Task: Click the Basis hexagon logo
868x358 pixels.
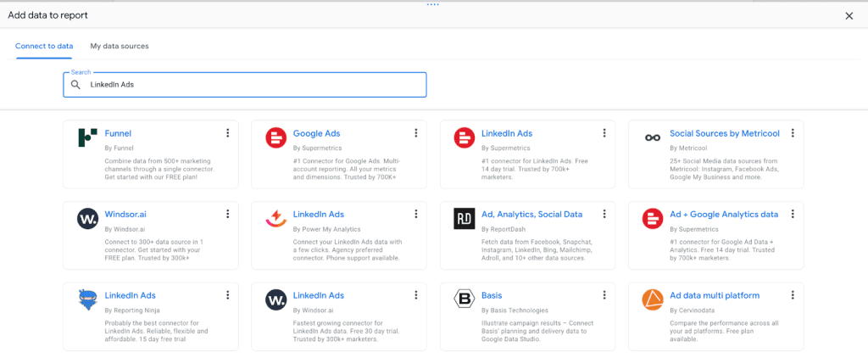Action: pos(465,299)
